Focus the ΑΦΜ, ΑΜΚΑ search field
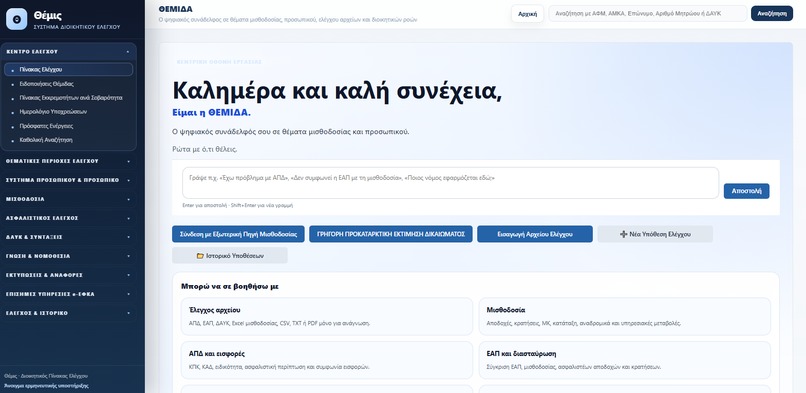Viewport: 806px width, 393px height. pyautogui.click(x=648, y=14)
